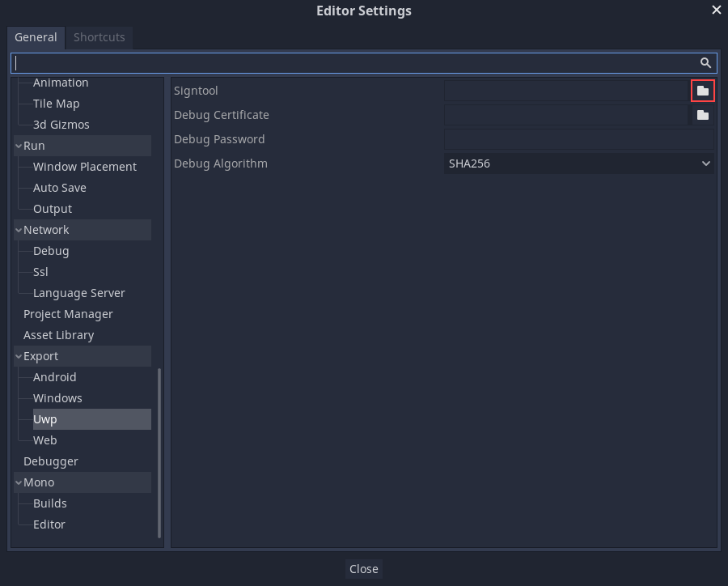Viewport: 728px width, 586px height.
Task: Open Windows export settings
Action: tap(57, 397)
